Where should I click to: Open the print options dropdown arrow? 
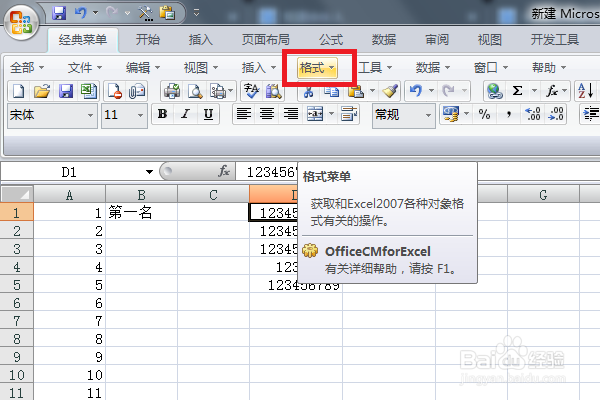pos(231,91)
